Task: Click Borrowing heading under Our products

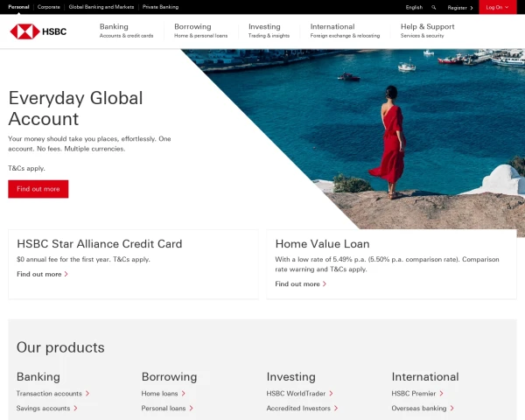Action: (169, 377)
